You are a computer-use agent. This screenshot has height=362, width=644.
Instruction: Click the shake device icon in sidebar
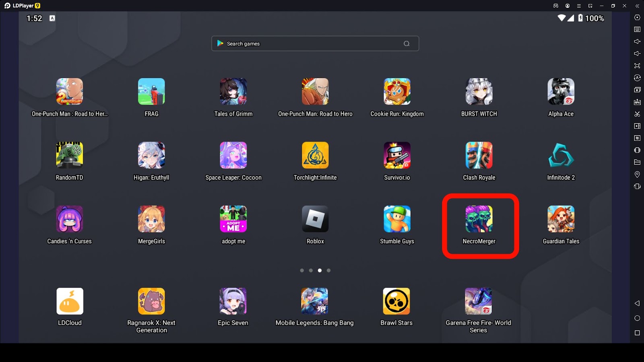(637, 150)
